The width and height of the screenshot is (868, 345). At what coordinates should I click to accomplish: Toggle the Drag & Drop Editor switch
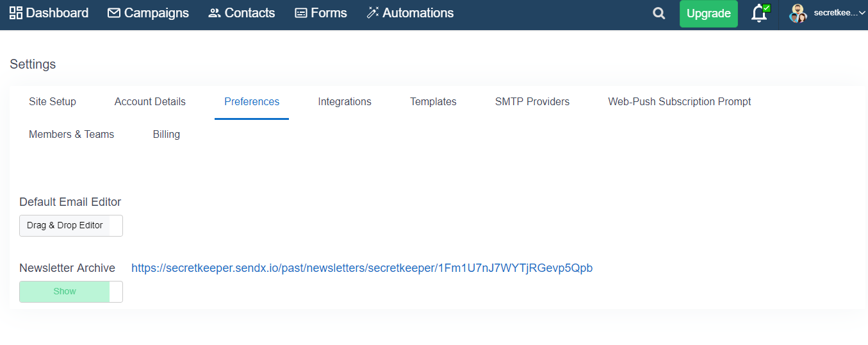(x=71, y=226)
